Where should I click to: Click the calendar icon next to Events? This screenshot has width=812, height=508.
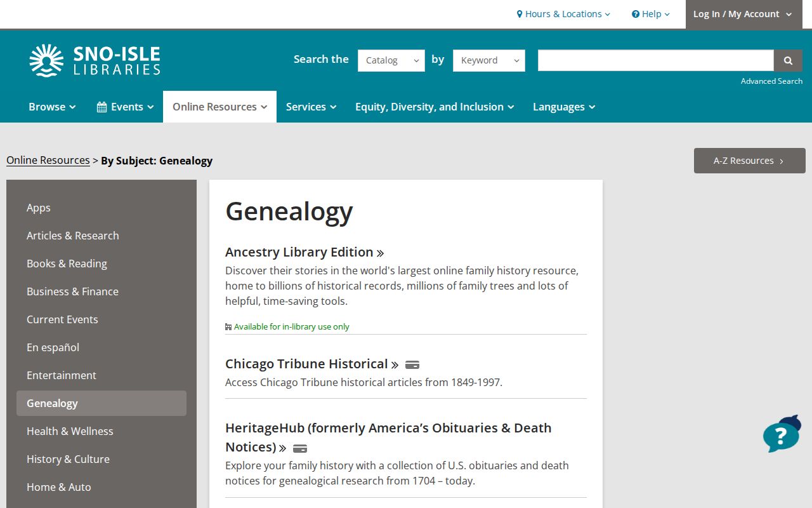[101, 107]
